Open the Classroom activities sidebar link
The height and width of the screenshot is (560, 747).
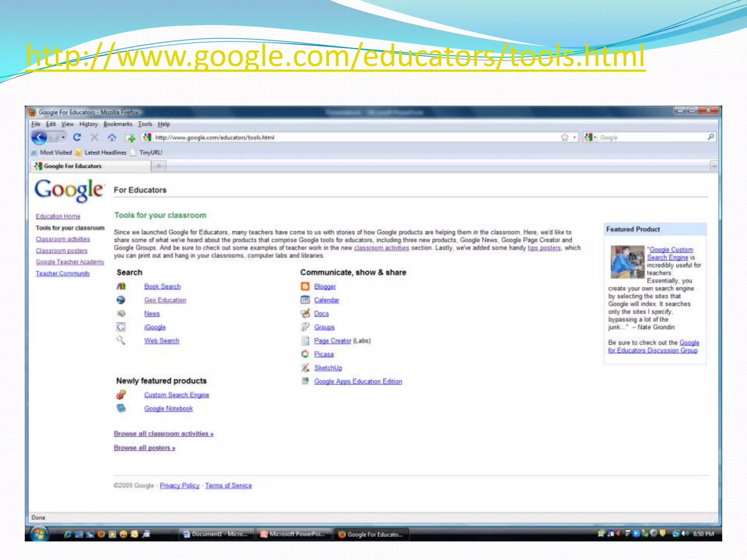63,239
